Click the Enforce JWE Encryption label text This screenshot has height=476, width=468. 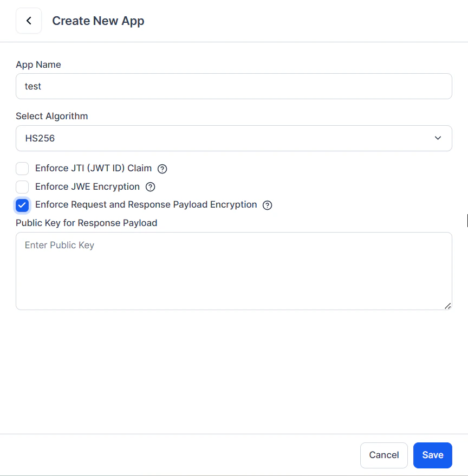coord(87,186)
